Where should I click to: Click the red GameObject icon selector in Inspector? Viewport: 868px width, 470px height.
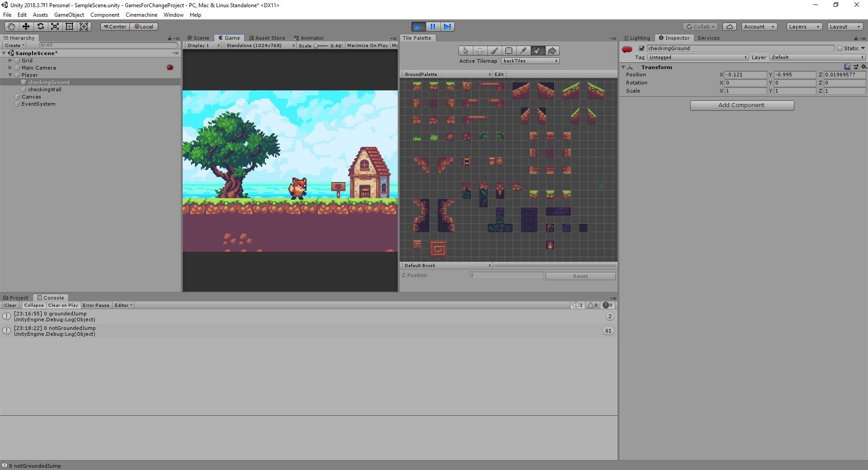[627, 49]
